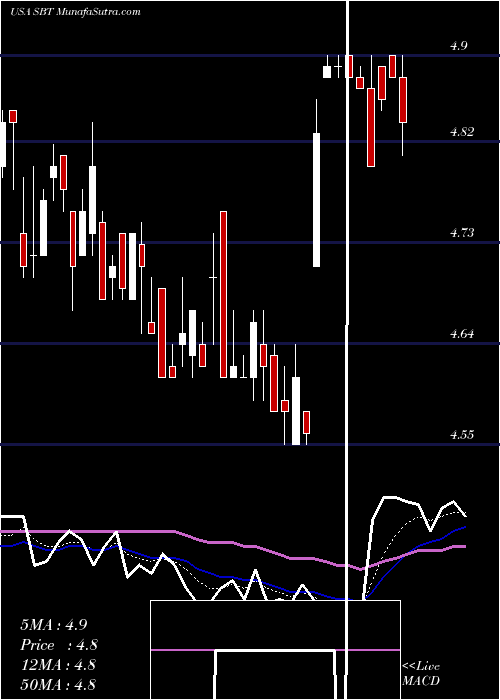
Task: Click the '50MA : 4.8' readout
Action: coord(58,684)
